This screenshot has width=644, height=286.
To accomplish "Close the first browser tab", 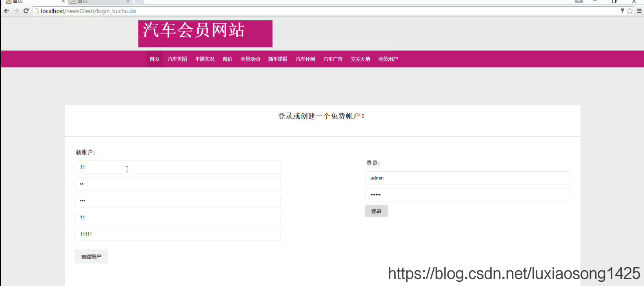I will [64, 2].
